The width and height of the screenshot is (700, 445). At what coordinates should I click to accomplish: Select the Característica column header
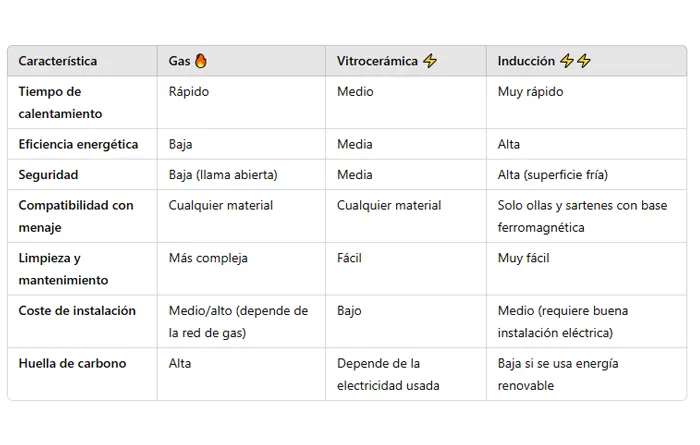click(58, 61)
